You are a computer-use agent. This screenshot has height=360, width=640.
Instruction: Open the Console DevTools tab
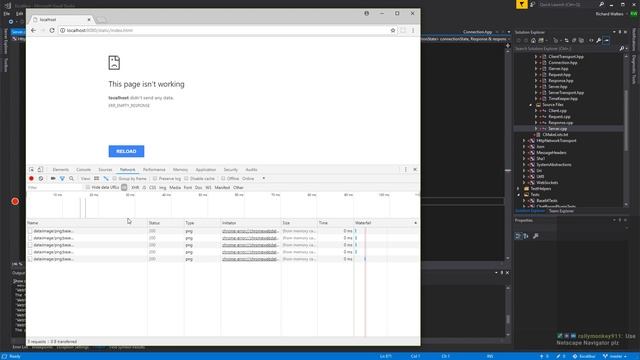tap(83, 170)
